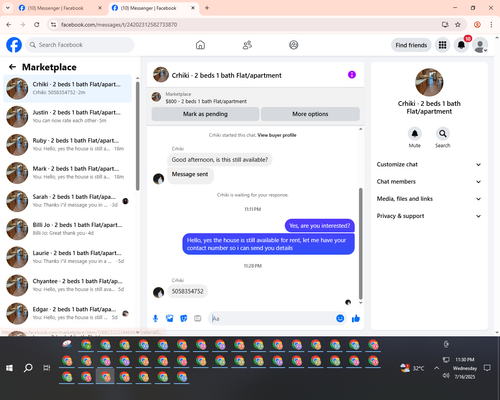
Task: Click the 5058354752 phone number message
Action: 187,291
